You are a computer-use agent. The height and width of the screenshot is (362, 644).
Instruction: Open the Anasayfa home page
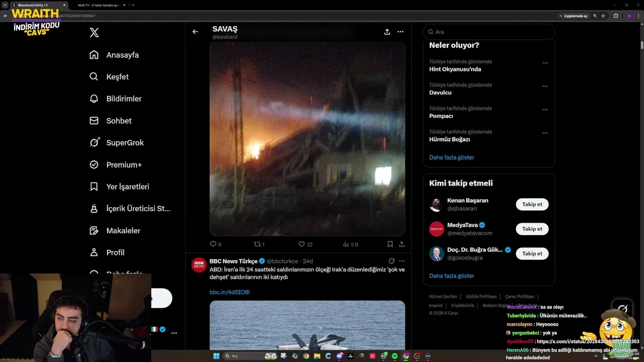pyautogui.click(x=114, y=55)
